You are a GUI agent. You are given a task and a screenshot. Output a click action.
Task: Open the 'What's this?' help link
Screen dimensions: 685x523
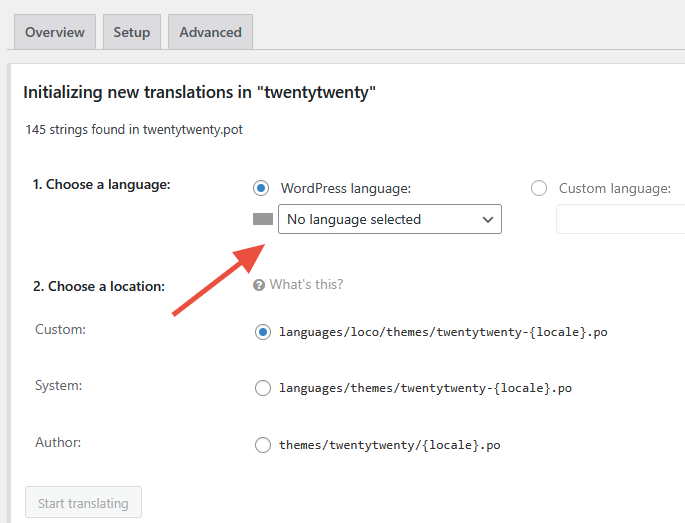click(306, 285)
